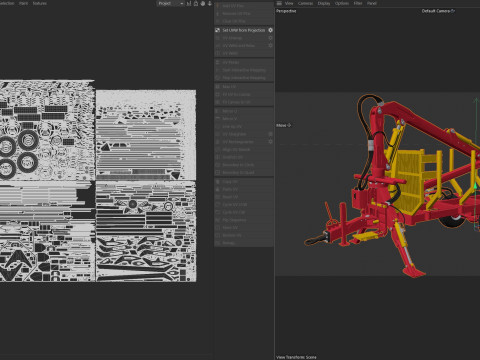The height and width of the screenshot is (360, 480).
Task: Click the Move tool label in viewport
Action: (x=283, y=125)
